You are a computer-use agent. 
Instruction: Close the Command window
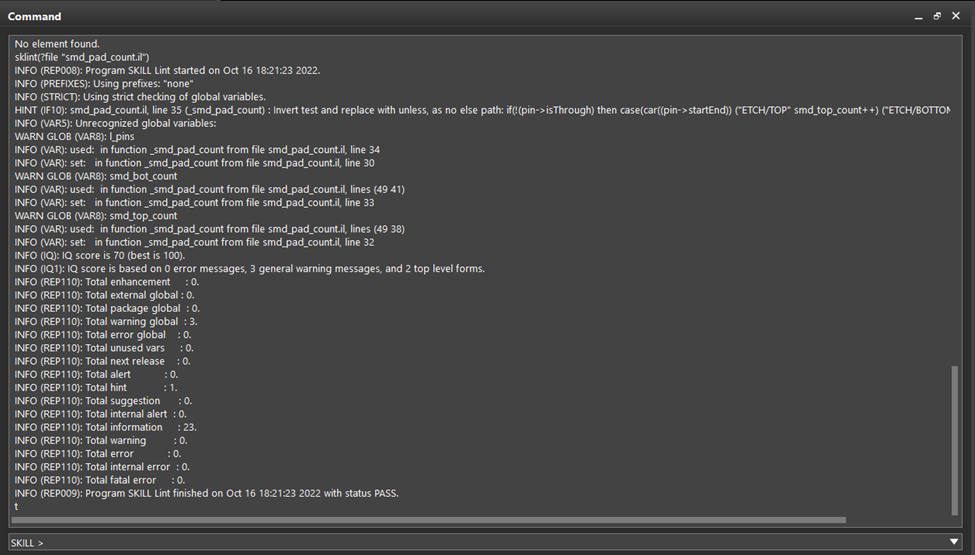[x=956, y=16]
